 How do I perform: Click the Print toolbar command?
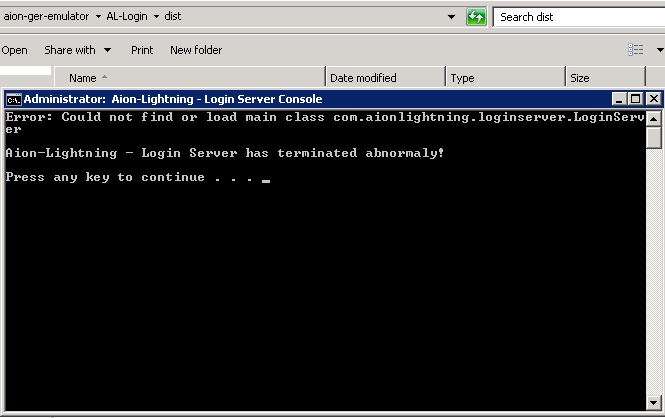tap(142, 50)
